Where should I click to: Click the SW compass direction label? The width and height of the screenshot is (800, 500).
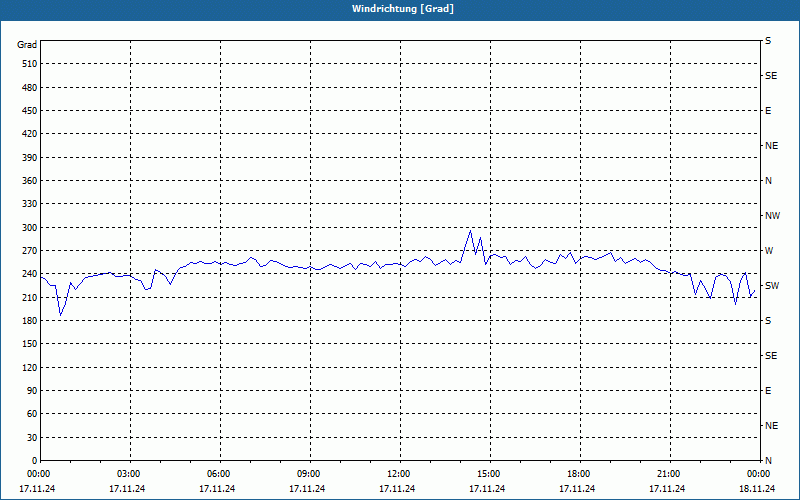tap(772, 286)
